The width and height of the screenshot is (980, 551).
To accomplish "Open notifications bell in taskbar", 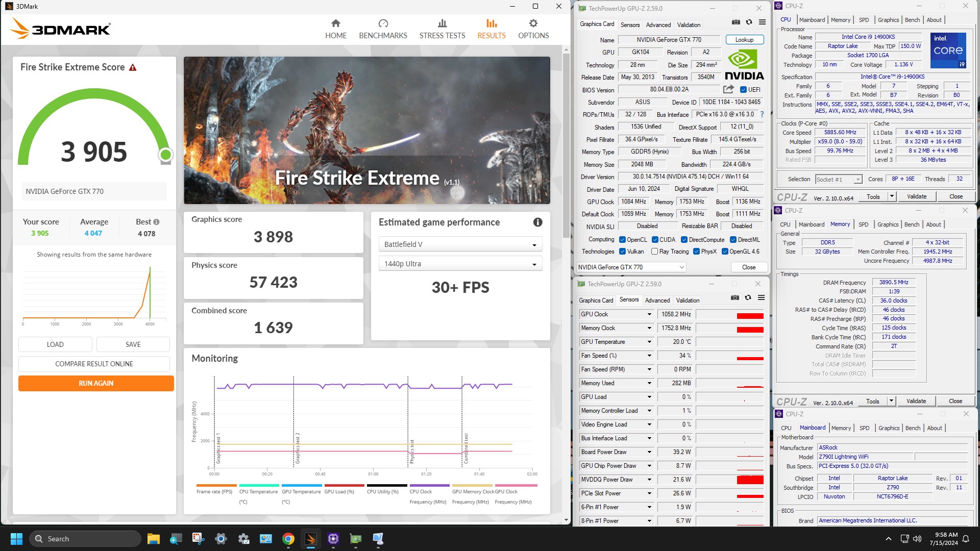I will (x=966, y=539).
